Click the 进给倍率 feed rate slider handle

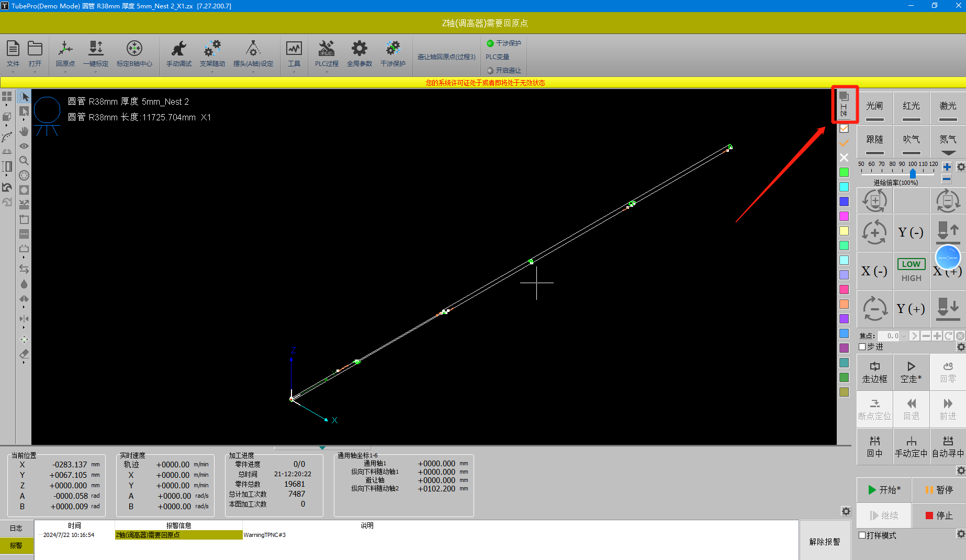(x=913, y=173)
